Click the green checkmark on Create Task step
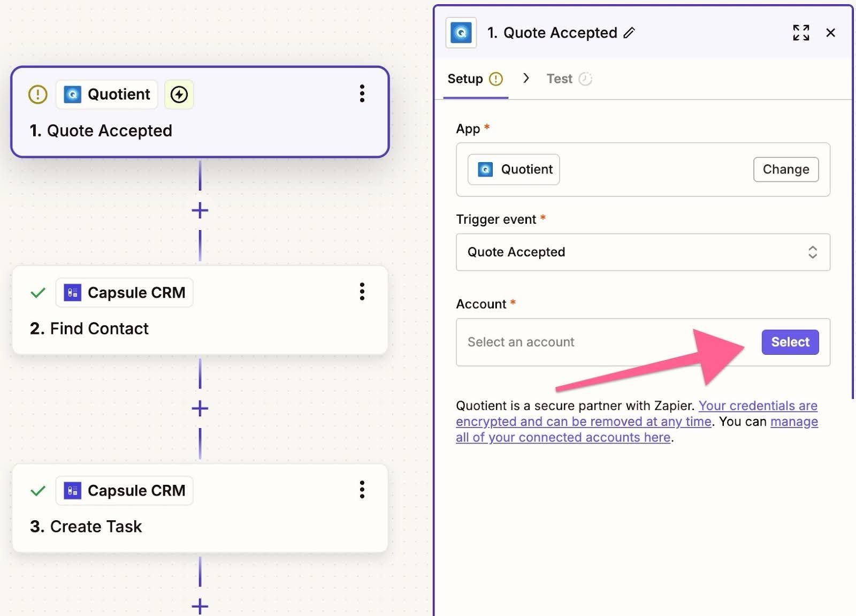Viewport: 856px width, 616px height. pyautogui.click(x=38, y=491)
